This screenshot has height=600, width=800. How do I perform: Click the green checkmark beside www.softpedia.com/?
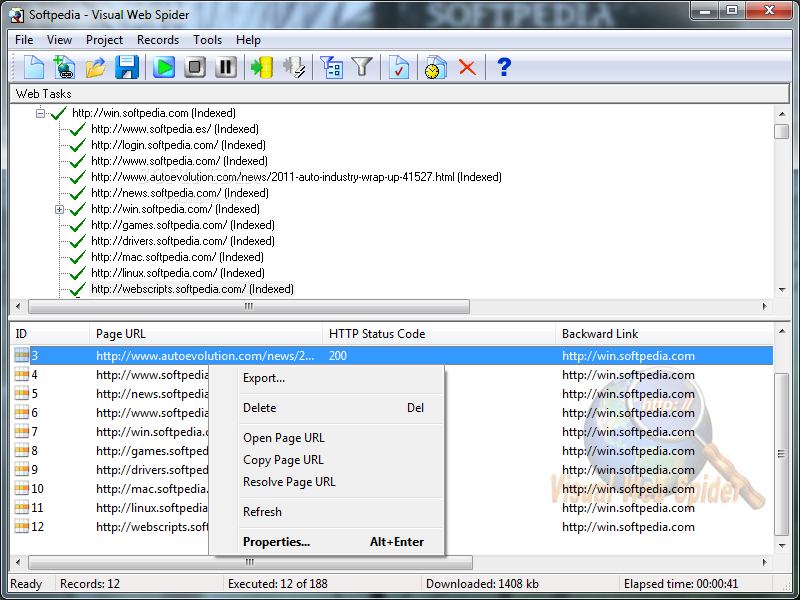[x=77, y=161]
